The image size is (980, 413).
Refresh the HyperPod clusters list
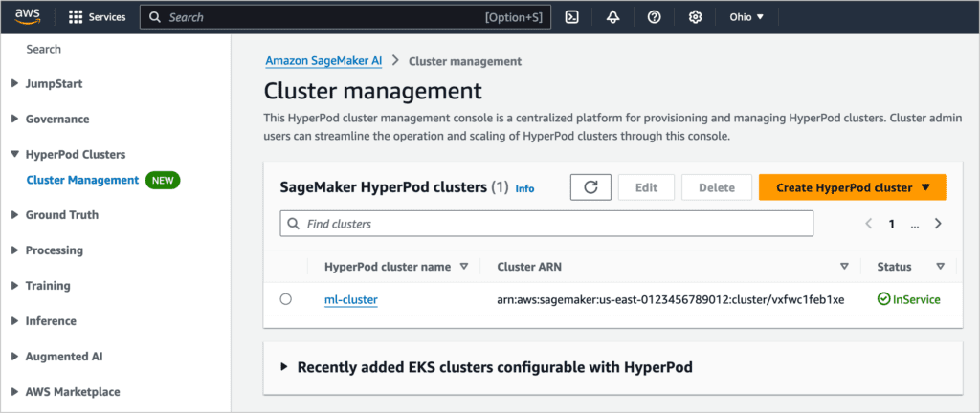(x=590, y=187)
